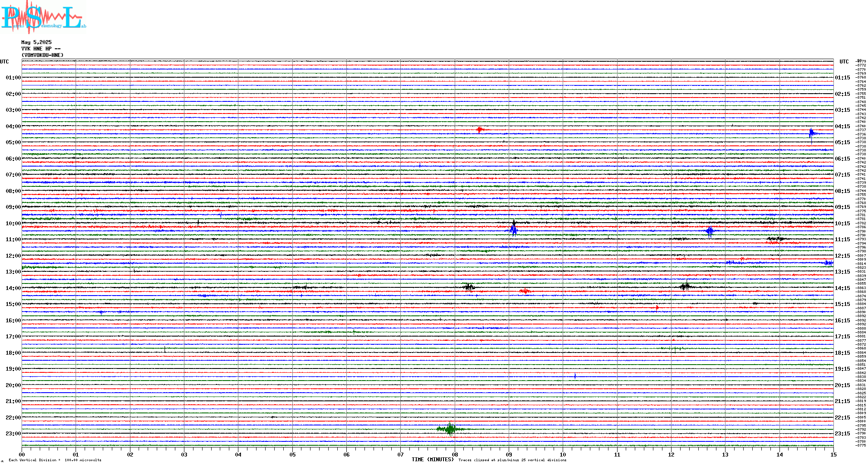Click the '12:00' hour label on left axis

13,256
